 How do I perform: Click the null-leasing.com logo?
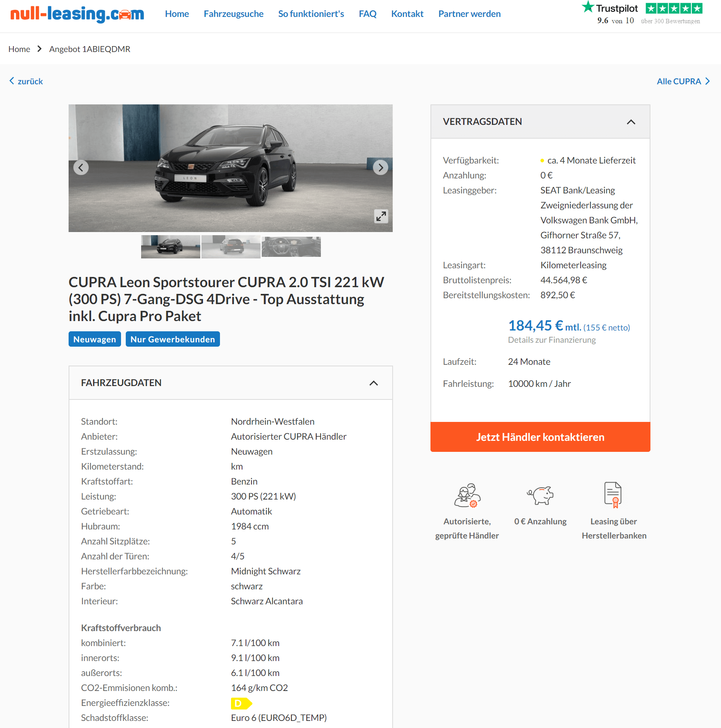point(77,14)
